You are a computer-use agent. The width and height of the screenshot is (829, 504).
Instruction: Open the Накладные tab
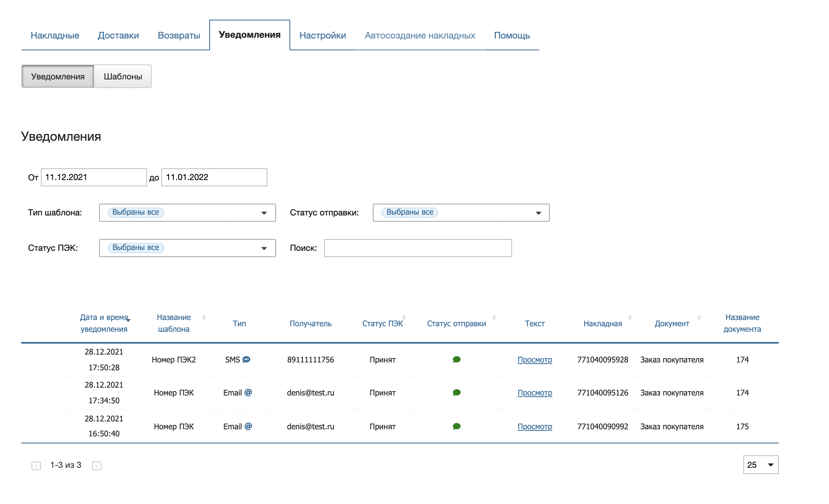(55, 35)
